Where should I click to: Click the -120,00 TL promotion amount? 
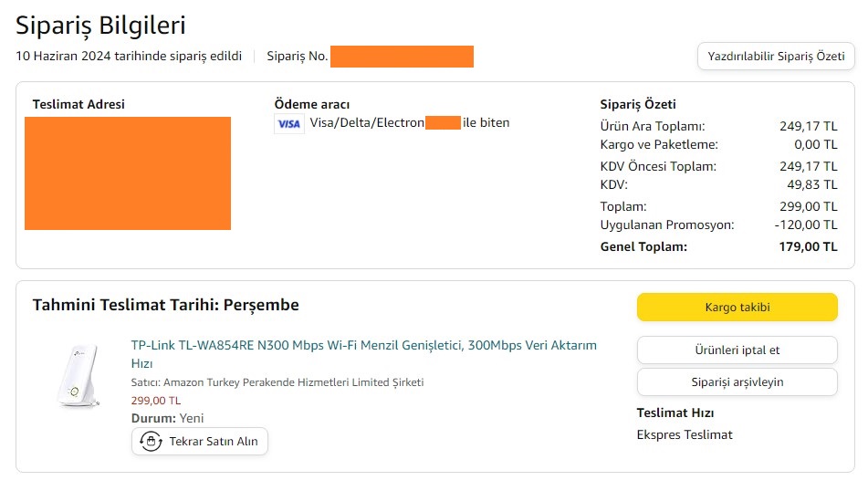(805, 225)
